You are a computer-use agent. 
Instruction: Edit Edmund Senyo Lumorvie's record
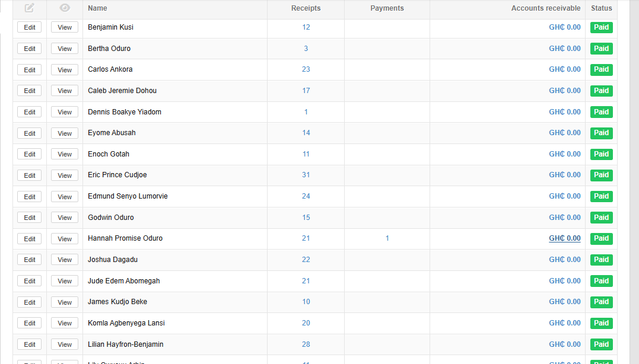[29, 197]
